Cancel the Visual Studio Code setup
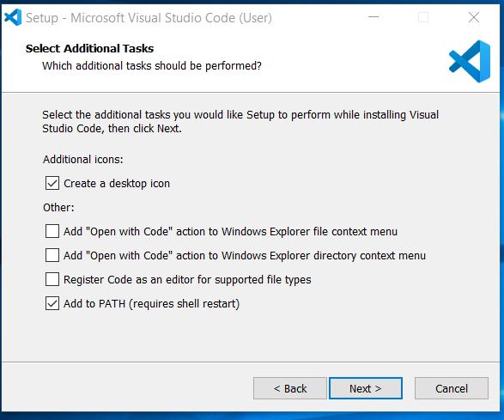Image resolution: width=504 pixels, height=420 pixels. (452, 388)
